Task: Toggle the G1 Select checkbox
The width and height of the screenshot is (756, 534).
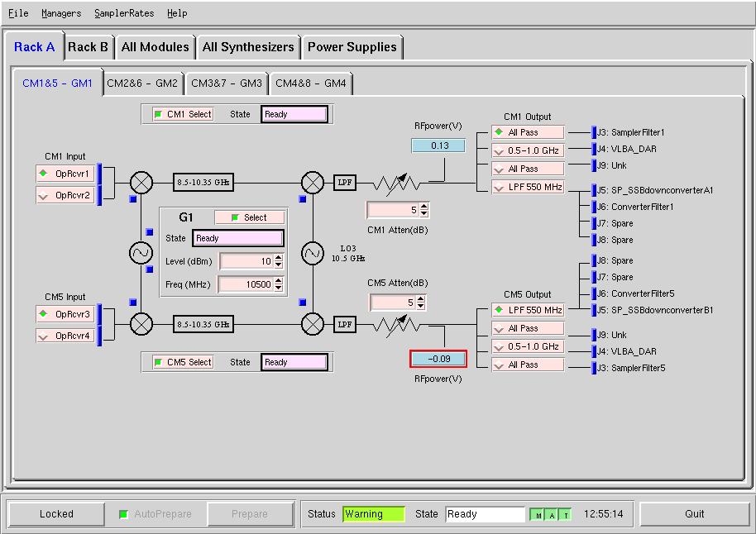Action: (x=235, y=217)
